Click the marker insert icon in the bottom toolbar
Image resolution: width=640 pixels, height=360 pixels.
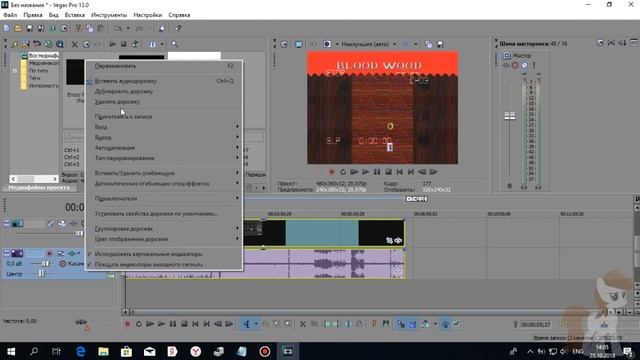click(x=374, y=324)
